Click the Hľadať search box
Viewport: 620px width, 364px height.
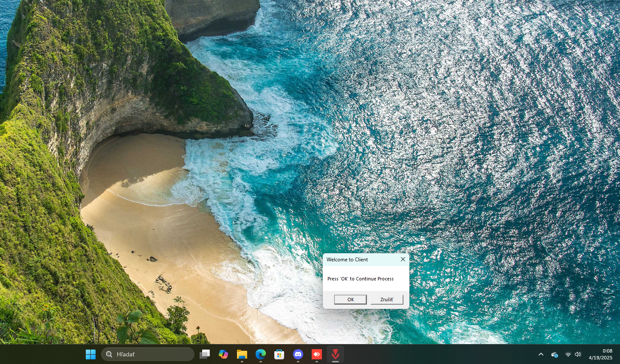[x=148, y=354]
